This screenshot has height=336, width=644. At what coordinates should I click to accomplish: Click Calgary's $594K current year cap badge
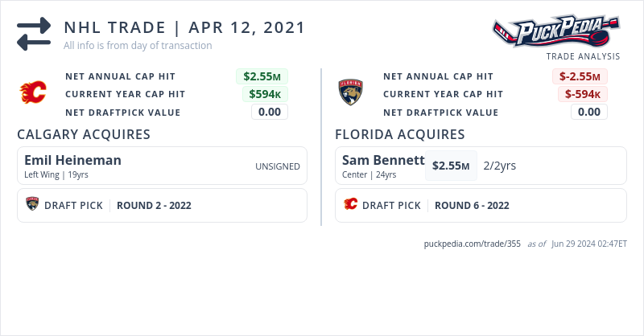[x=265, y=94]
